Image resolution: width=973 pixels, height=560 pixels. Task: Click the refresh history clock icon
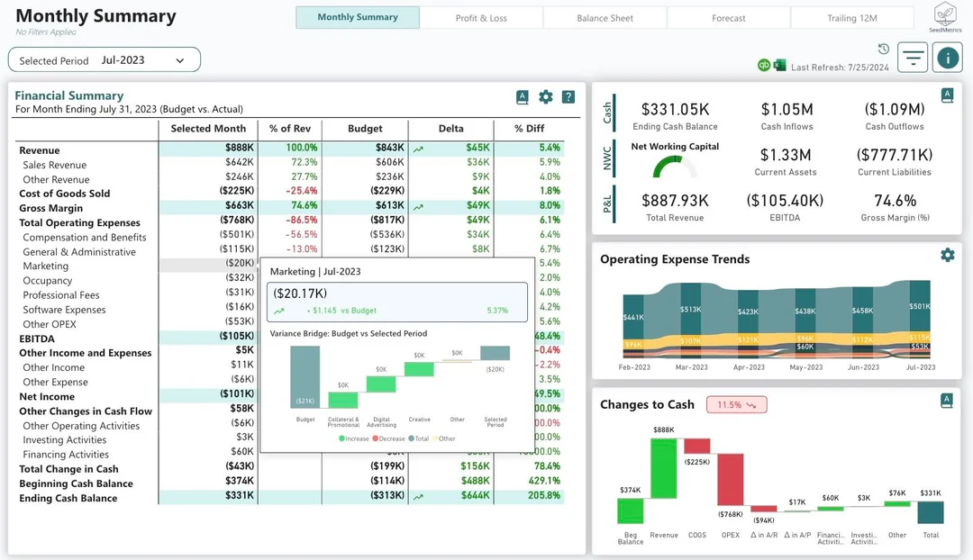pyautogui.click(x=884, y=50)
